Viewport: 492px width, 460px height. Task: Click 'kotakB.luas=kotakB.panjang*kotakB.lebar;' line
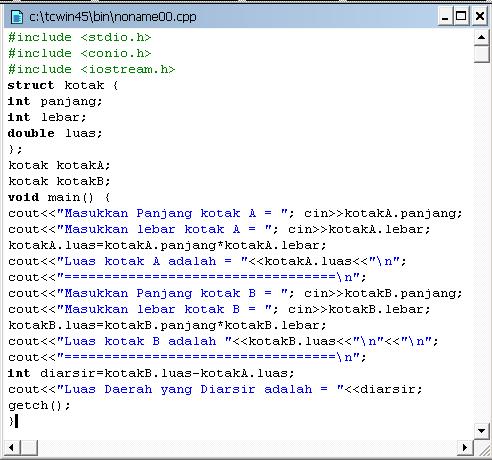167,326
